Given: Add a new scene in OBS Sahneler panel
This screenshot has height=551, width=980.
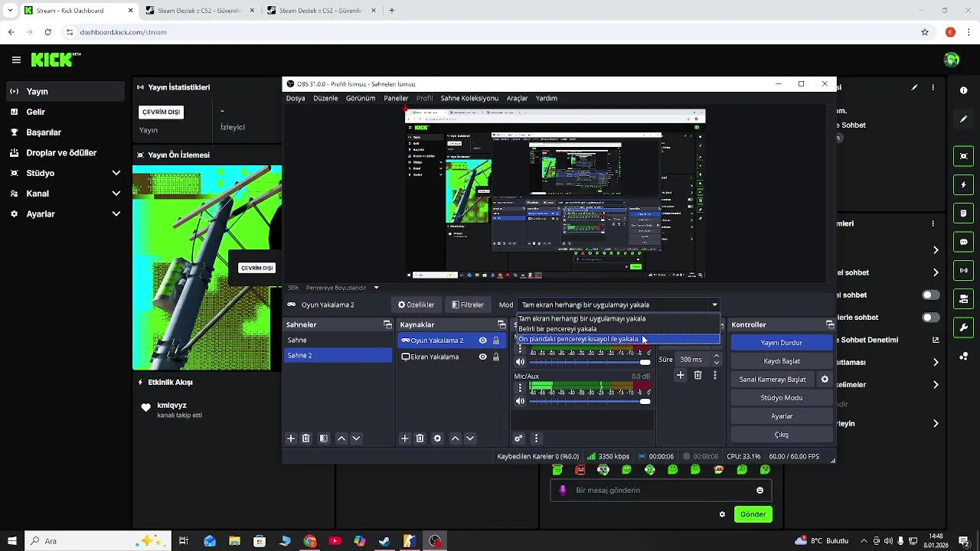Looking at the screenshot, I should click(x=291, y=439).
